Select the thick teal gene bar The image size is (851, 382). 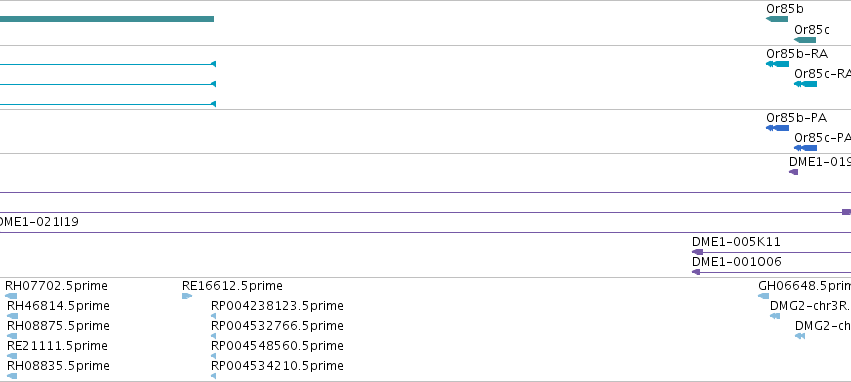coord(107,19)
